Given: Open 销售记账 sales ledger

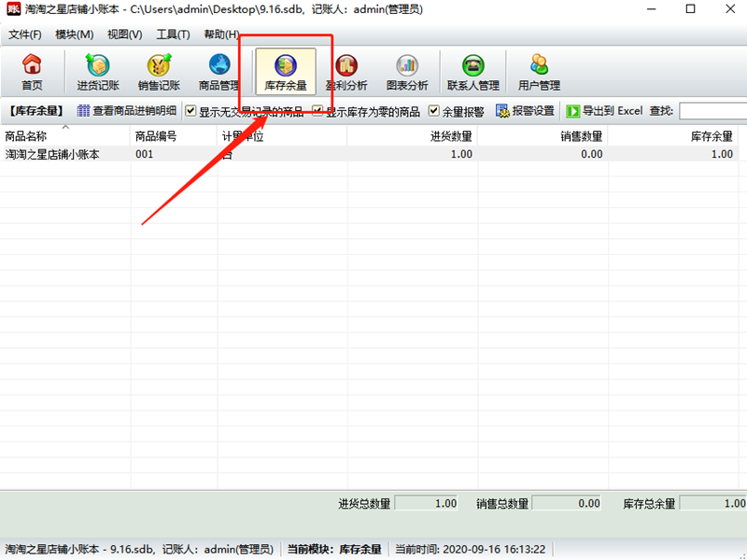Looking at the screenshot, I should tap(159, 72).
